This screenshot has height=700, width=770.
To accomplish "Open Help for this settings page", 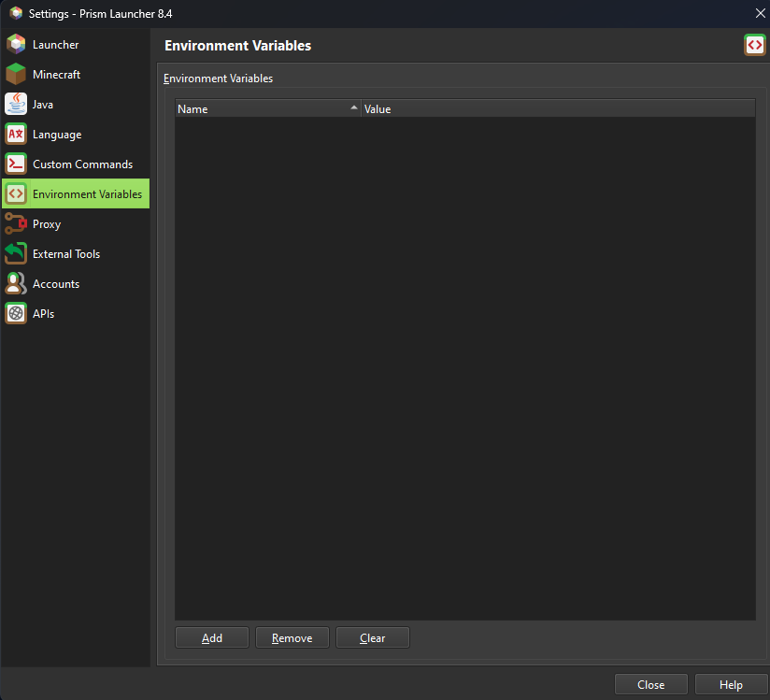I will pyautogui.click(x=731, y=684).
